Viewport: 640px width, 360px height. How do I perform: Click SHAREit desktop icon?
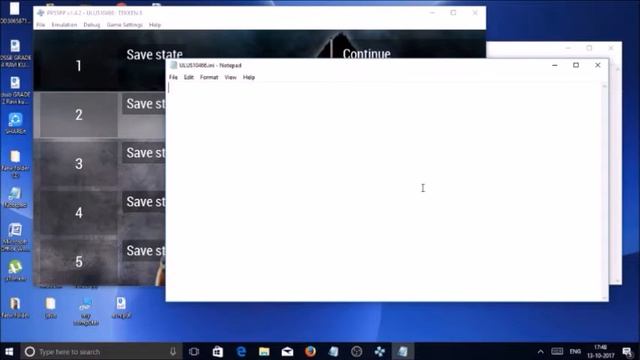point(16,123)
